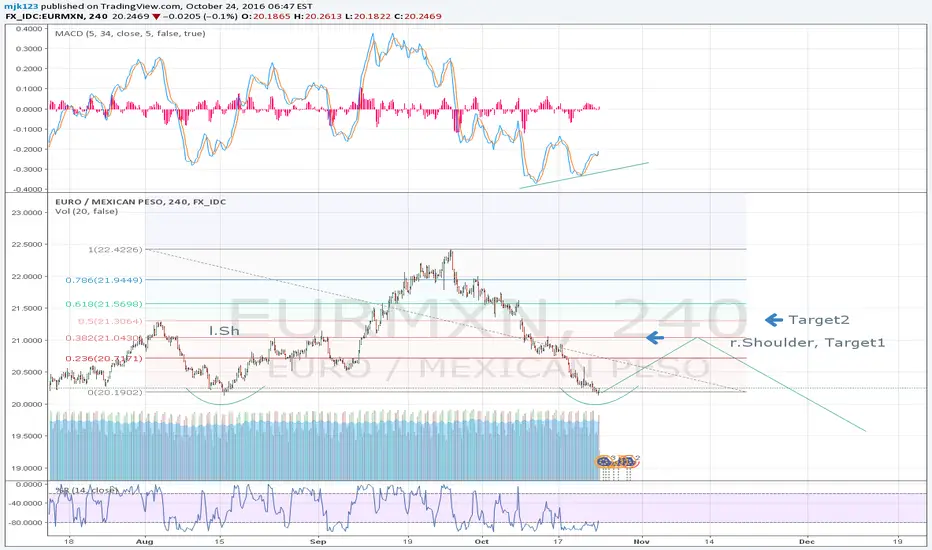Click 22.0000 on the price axis
Image resolution: width=932 pixels, height=550 pixels.
(x=27, y=276)
